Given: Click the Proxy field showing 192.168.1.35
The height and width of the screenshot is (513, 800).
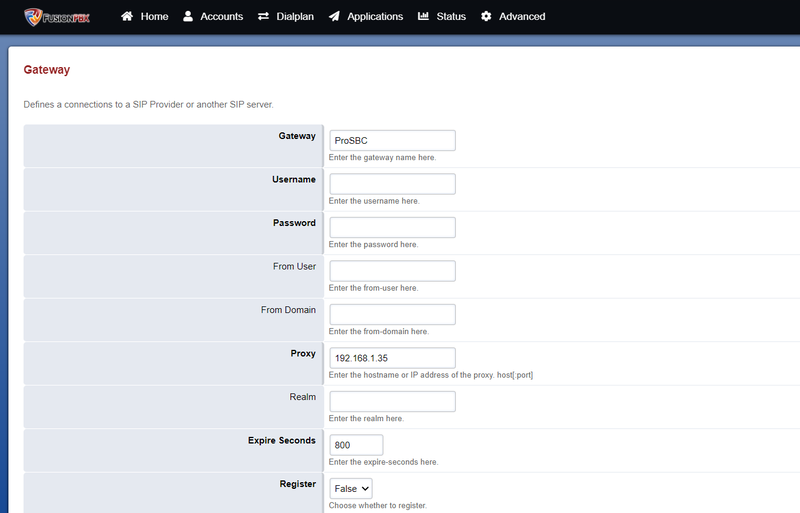Looking at the screenshot, I should click(392, 358).
